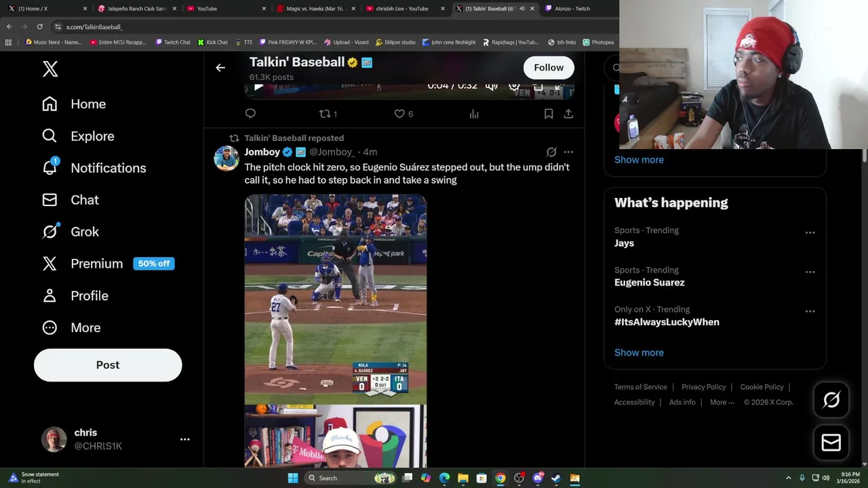View analytics of the video post
This screenshot has height=488, width=868.
coord(474,113)
